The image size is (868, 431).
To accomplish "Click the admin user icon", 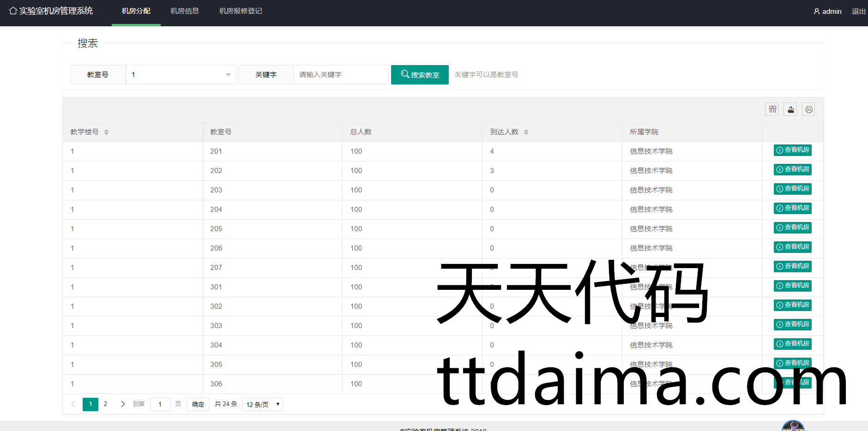I will tap(816, 12).
